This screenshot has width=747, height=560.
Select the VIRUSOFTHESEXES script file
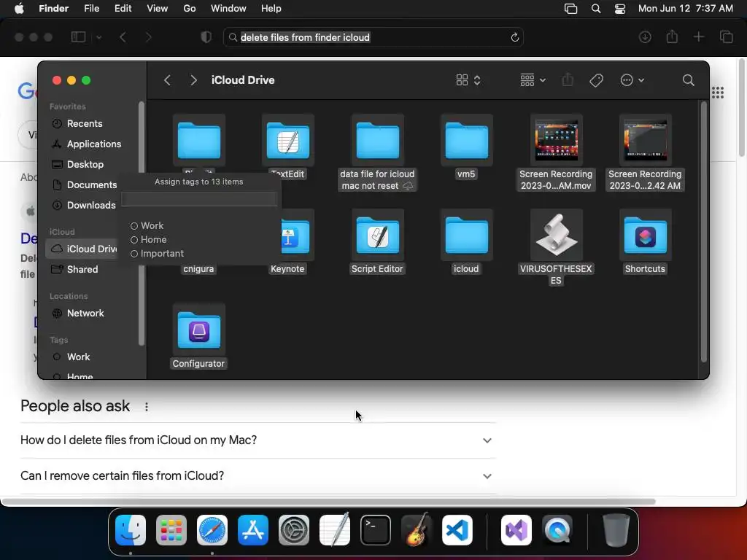pyautogui.click(x=556, y=236)
